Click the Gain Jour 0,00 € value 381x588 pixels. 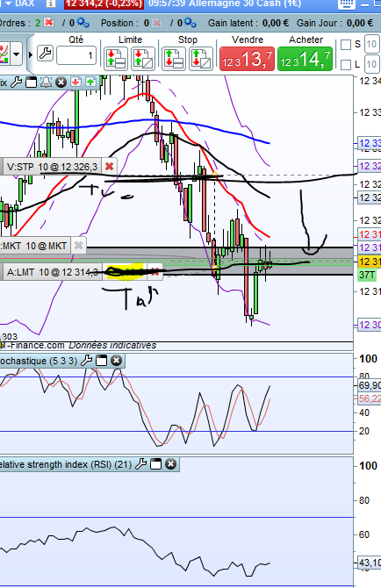click(360, 23)
